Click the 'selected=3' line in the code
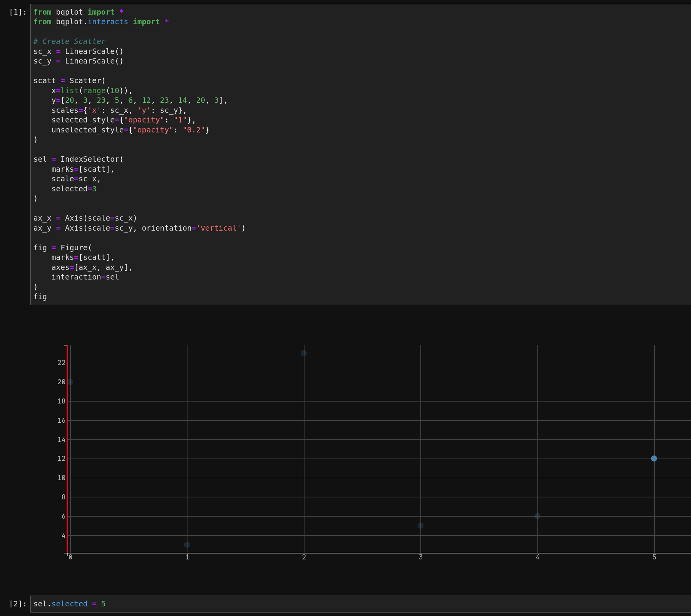Image resolution: width=691 pixels, height=616 pixels. coord(74,189)
